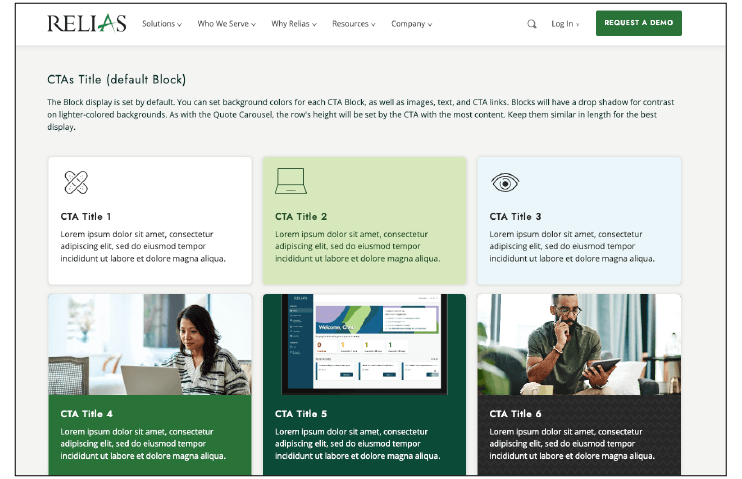Expand the Who We Serve menu
The height and width of the screenshot is (479, 742).
click(226, 24)
